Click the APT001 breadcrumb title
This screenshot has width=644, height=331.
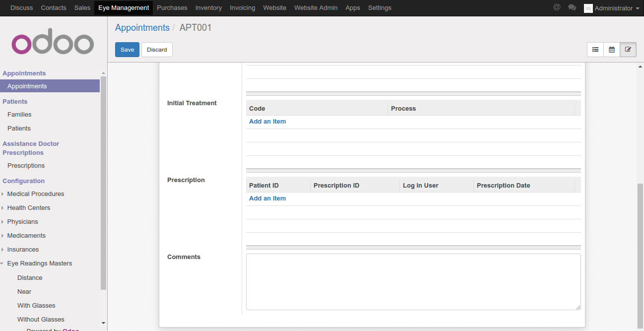coord(195,28)
